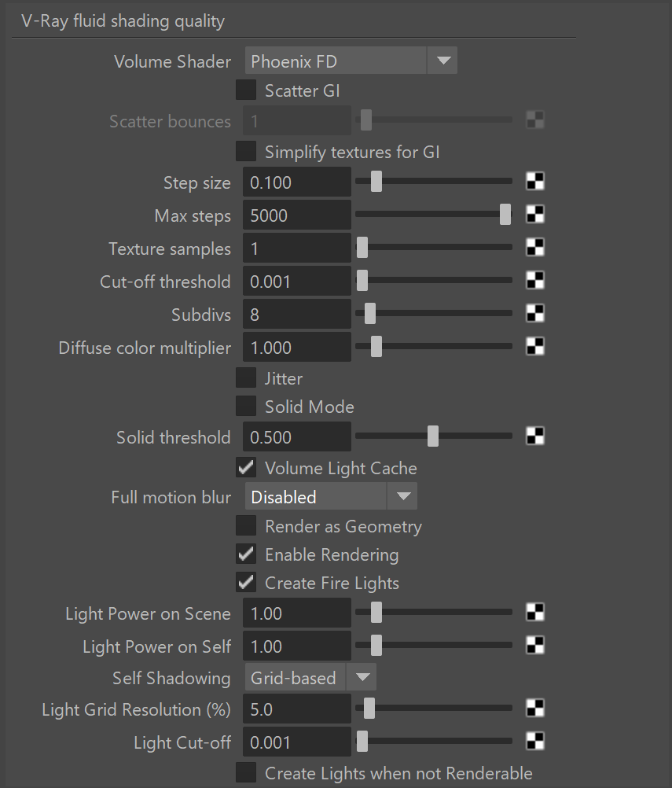Open the Volume Shader Phoenix FD dropdown
Screen dimensions: 672x788
point(351,61)
